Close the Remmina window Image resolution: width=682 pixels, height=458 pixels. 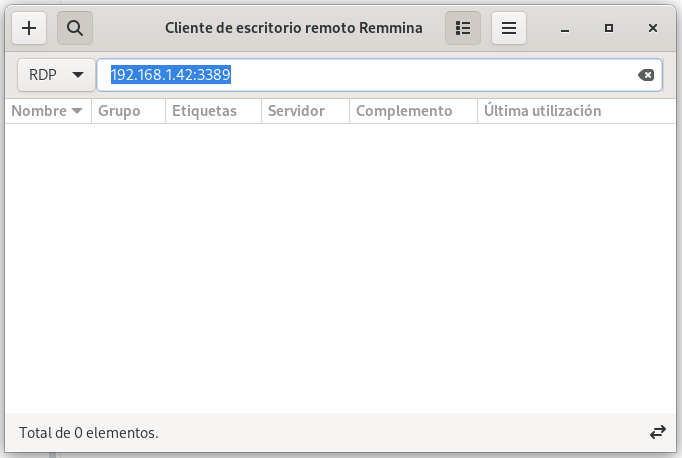pos(652,29)
